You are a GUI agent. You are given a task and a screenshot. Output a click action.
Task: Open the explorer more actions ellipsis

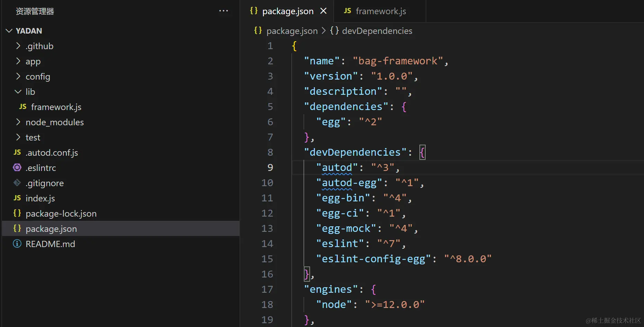point(224,11)
